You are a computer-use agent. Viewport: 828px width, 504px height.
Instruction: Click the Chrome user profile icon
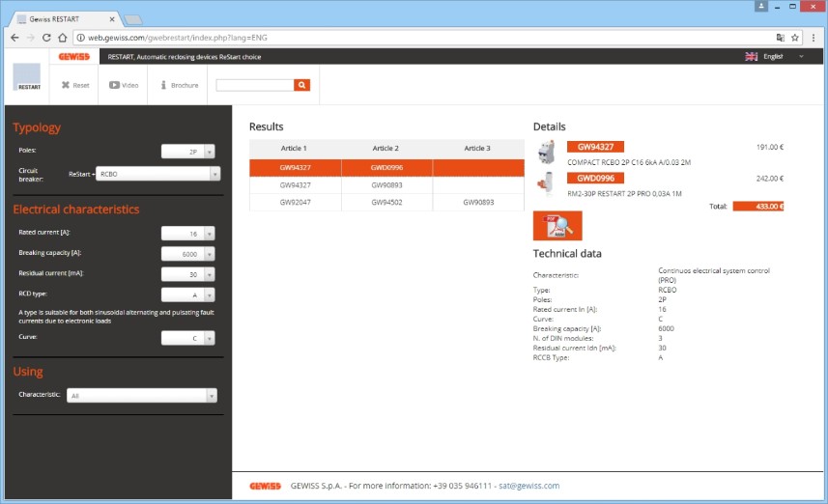click(x=761, y=7)
